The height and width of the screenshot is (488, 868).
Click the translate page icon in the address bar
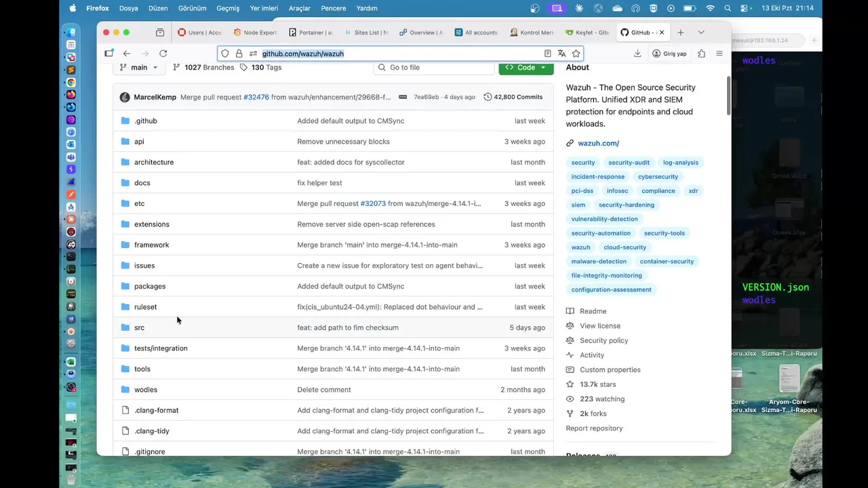561,54
